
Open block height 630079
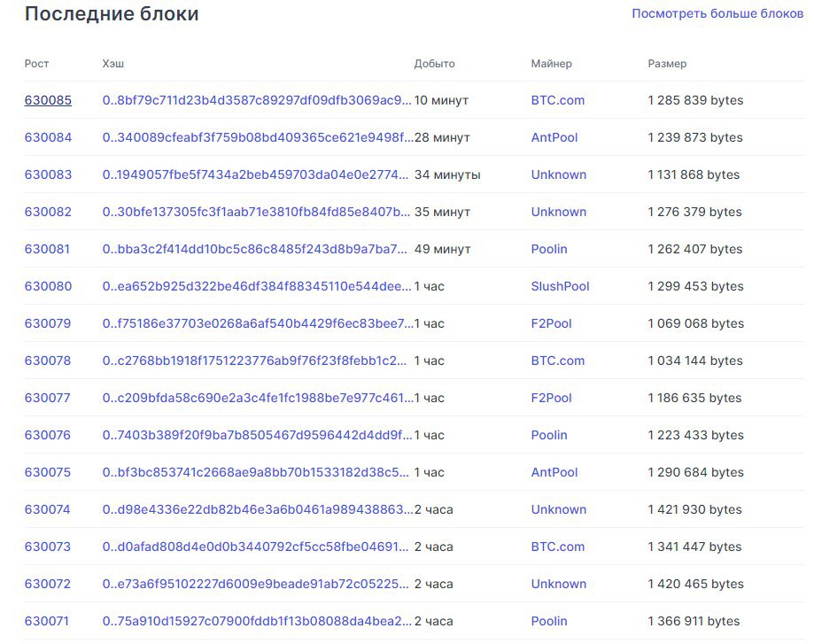tap(47, 323)
